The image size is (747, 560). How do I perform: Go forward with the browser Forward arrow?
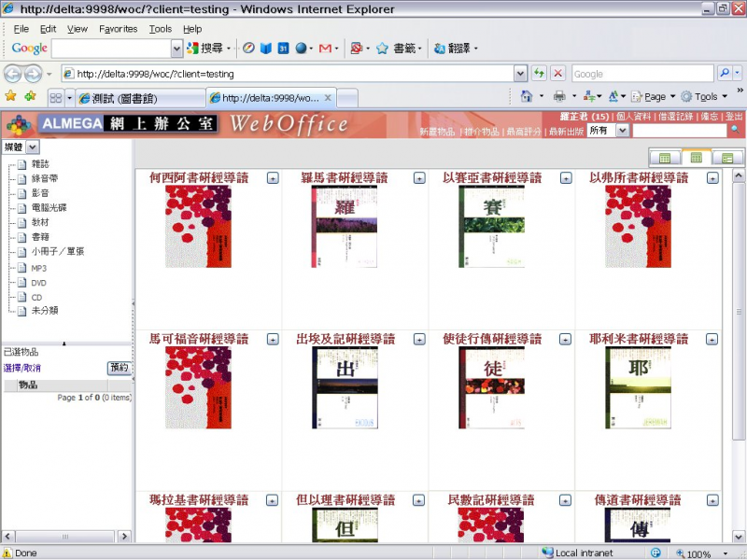click(x=33, y=74)
